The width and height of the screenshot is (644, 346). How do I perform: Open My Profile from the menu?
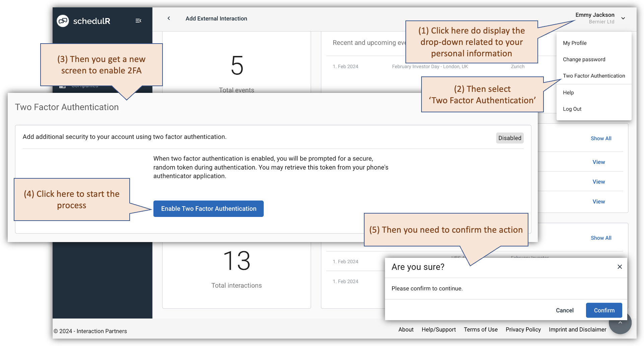[575, 43]
